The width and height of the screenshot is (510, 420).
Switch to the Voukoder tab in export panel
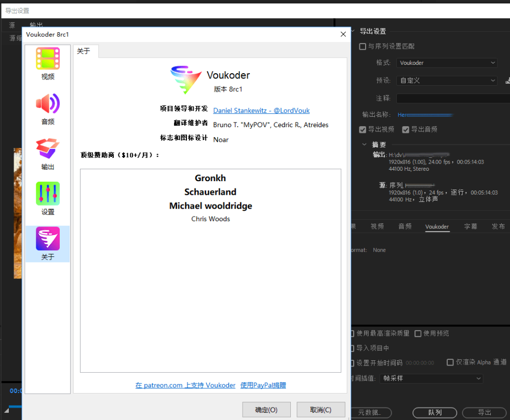(x=437, y=226)
